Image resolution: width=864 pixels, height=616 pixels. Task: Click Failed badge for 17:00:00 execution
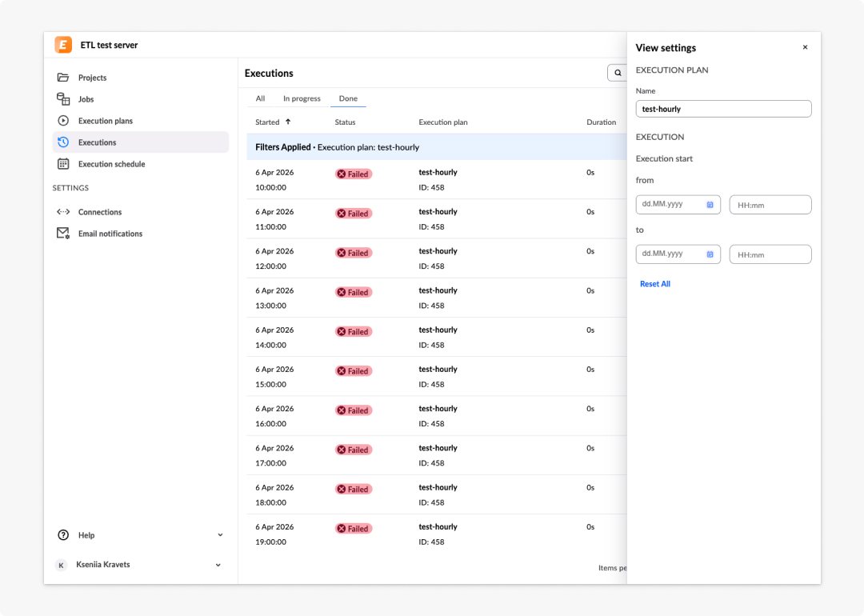point(354,450)
